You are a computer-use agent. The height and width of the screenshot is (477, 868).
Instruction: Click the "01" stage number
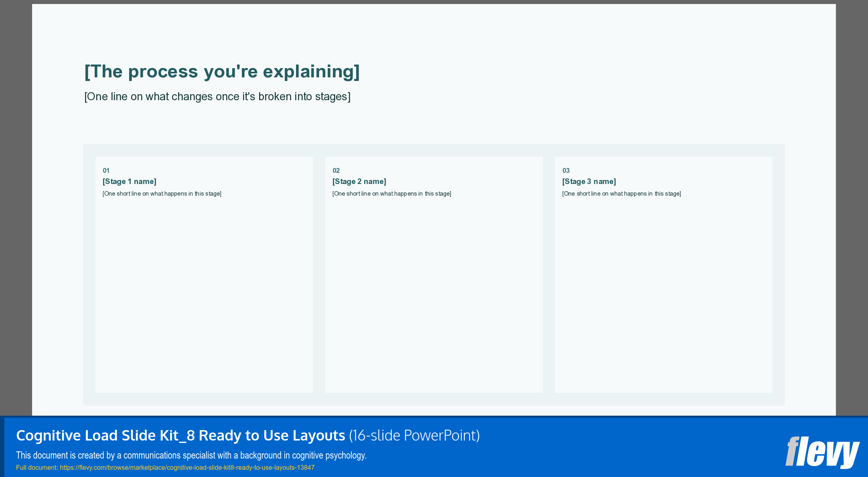[106, 170]
